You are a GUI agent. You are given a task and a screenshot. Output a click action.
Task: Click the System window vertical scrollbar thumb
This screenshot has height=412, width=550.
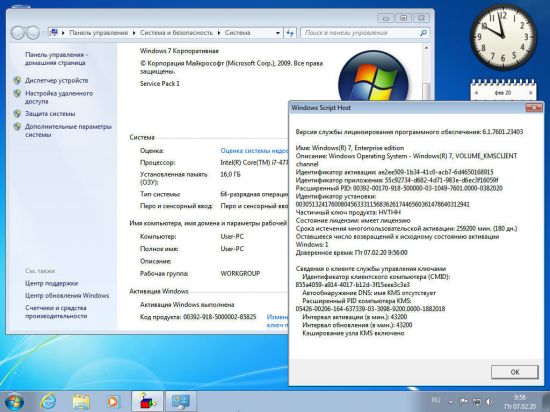(426, 92)
